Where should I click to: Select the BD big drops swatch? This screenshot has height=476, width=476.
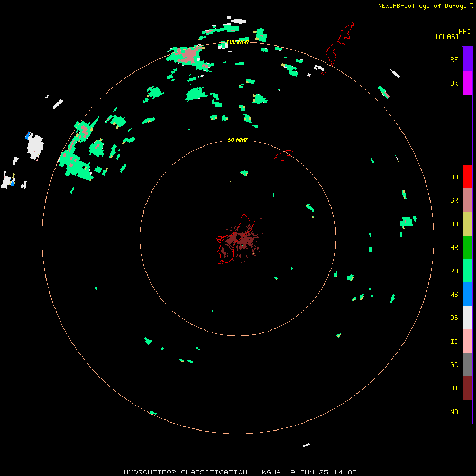pyautogui.click(x=467, y=224)
